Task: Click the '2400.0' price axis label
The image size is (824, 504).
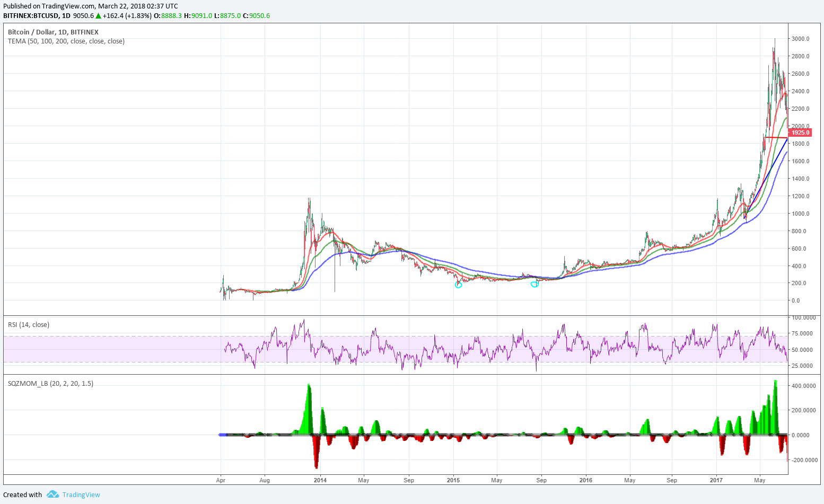Action: [801, 91]
